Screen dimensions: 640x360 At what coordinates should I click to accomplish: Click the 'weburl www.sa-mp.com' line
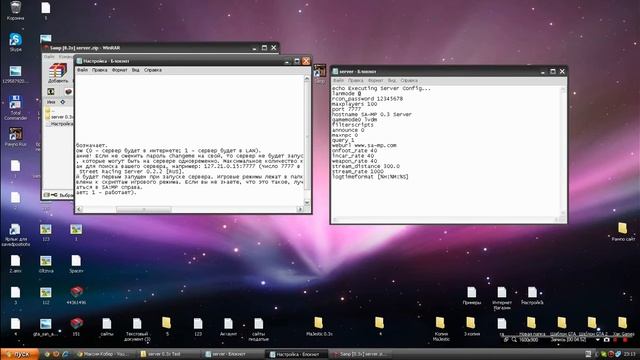(364, 145)
